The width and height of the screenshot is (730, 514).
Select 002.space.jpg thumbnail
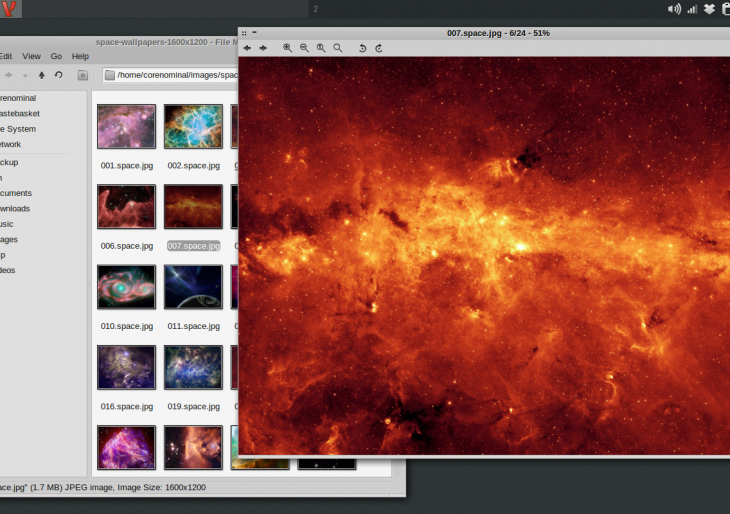pyautogui.click(x=193, y=127)
